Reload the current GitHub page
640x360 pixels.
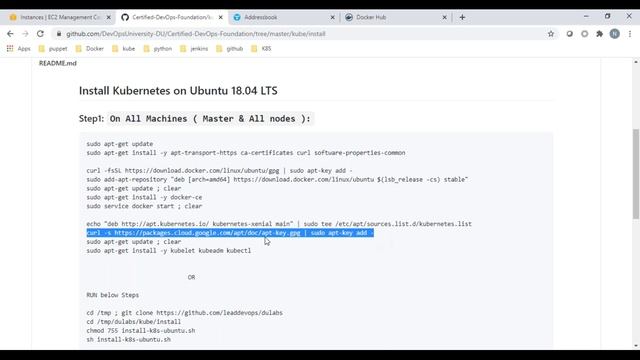(x=40, y=34)
